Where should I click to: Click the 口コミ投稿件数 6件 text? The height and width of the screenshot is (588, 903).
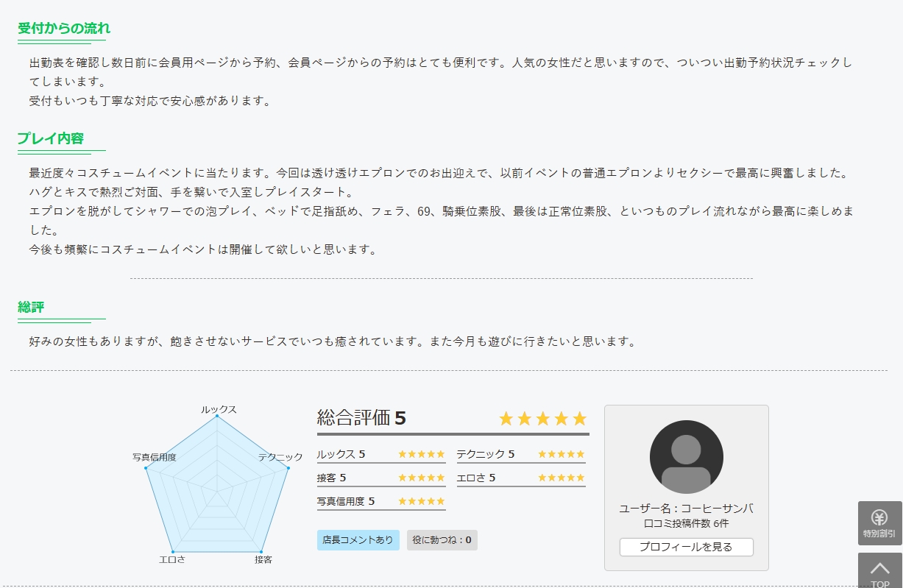pos(686,523)
